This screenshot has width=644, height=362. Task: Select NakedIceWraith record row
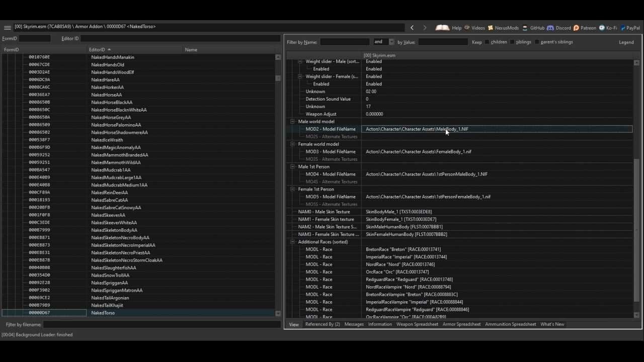click(138, 140)
